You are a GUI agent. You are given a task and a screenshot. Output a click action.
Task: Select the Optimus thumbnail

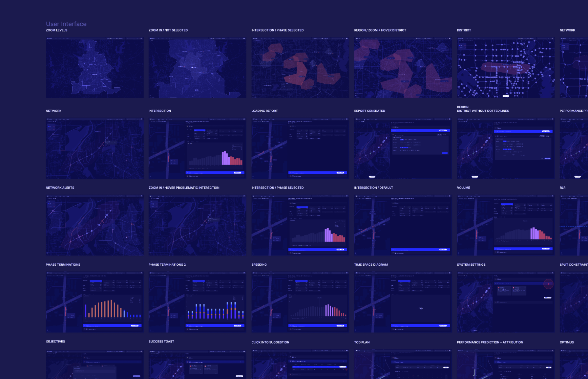click(574, 364)
